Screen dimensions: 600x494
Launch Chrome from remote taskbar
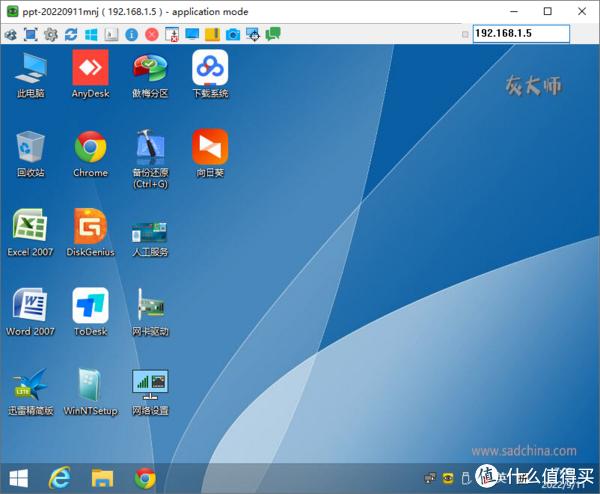click(145, 478)
